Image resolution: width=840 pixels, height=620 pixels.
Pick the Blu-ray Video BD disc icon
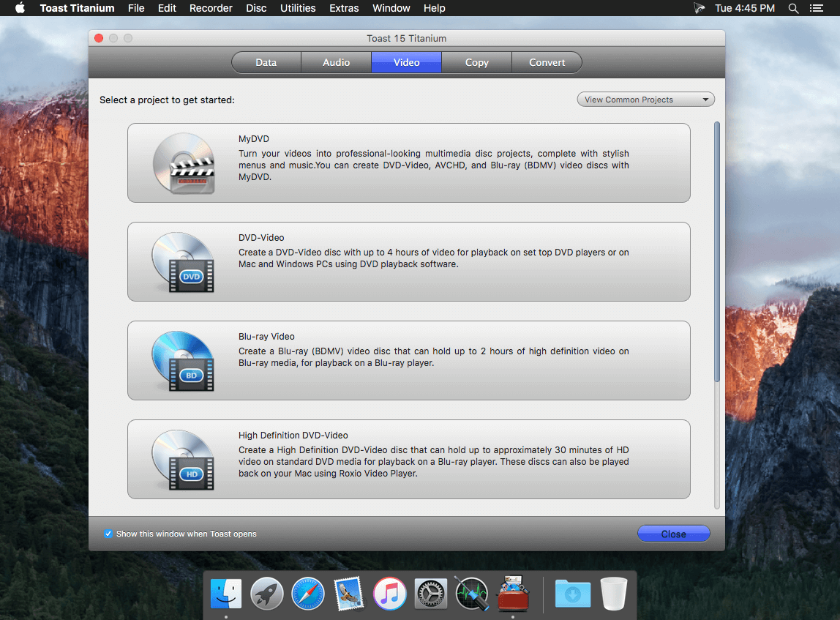pyautogui.click(x=183, y=361)
